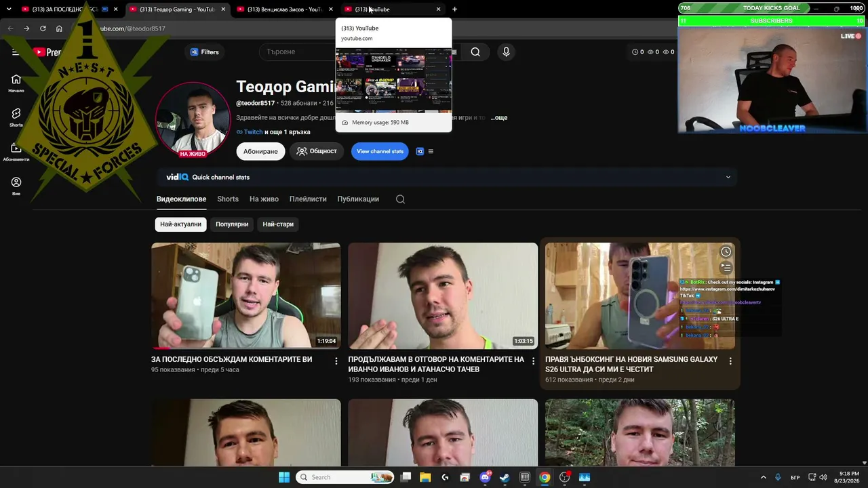868x488 pixels.
Task: Select the Популярни sort chip
Action: (232, 224)
